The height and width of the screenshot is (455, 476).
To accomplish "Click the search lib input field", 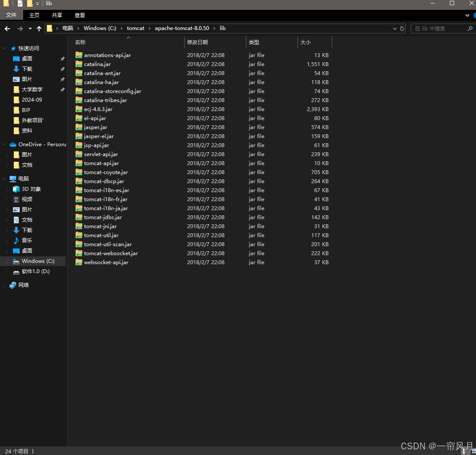I will click(439, 28).
